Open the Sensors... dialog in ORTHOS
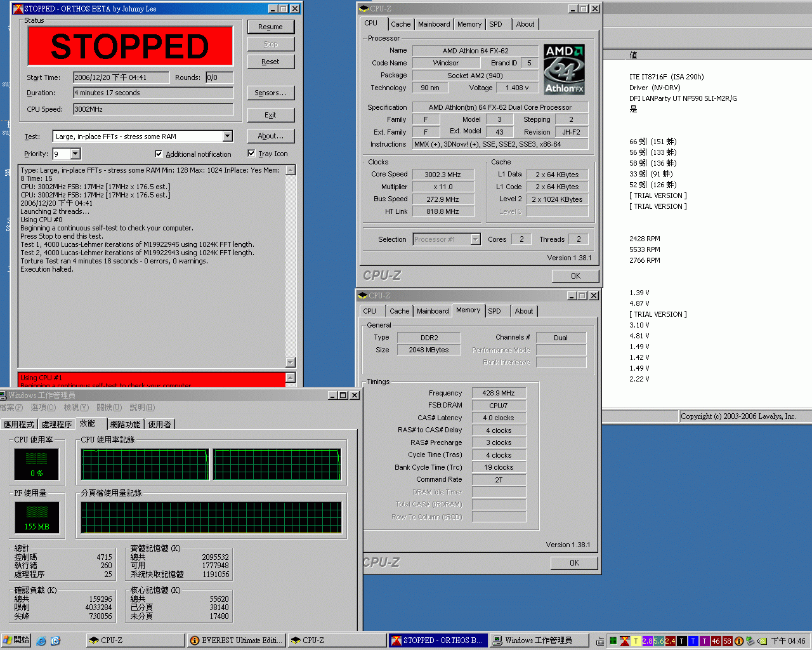 click(270, 93)
